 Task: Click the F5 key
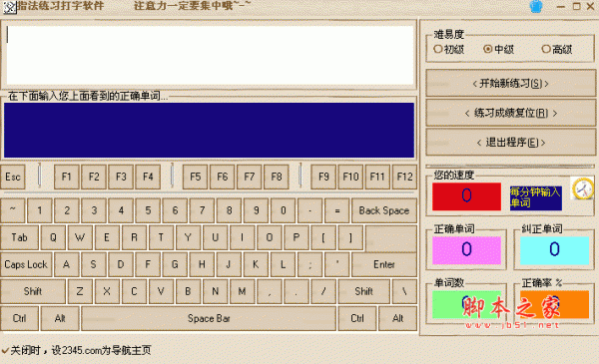[196, 177]
